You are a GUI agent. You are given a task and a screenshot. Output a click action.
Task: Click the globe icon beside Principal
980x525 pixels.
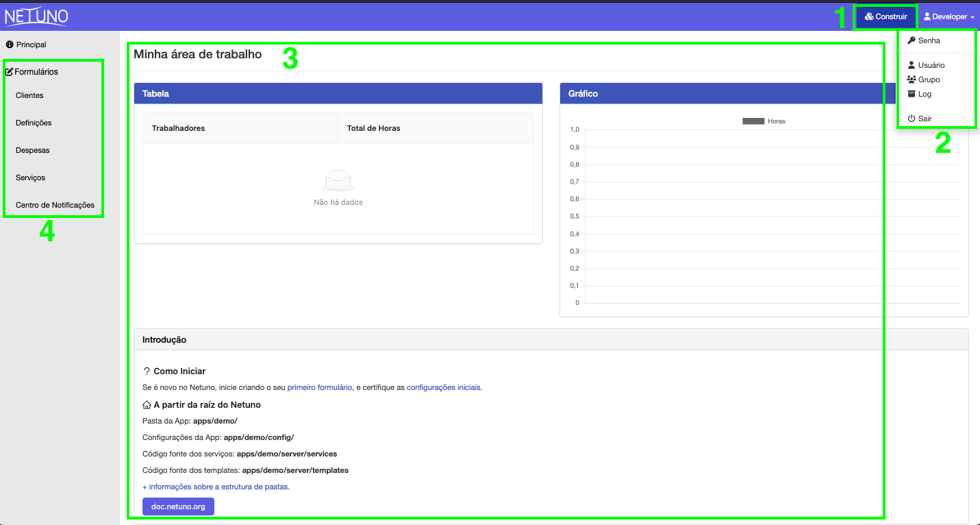point(10,45)
